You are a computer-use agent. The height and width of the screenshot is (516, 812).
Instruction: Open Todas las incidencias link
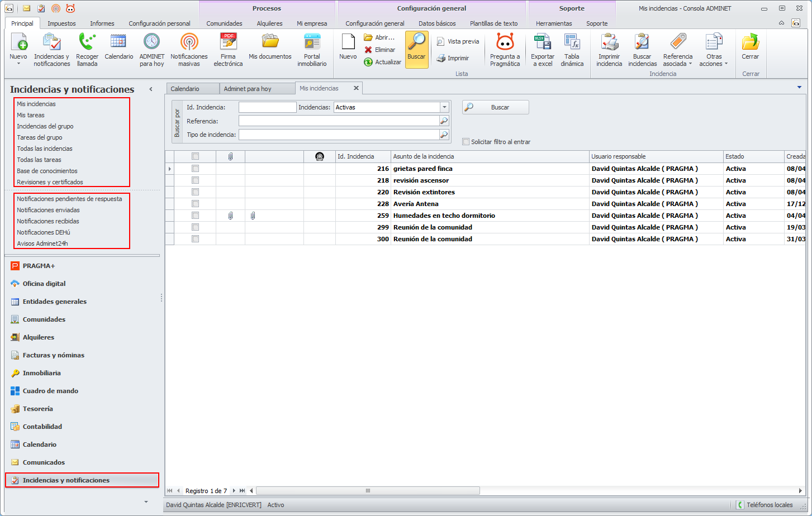pyautogui.click(x=45, y=149)
